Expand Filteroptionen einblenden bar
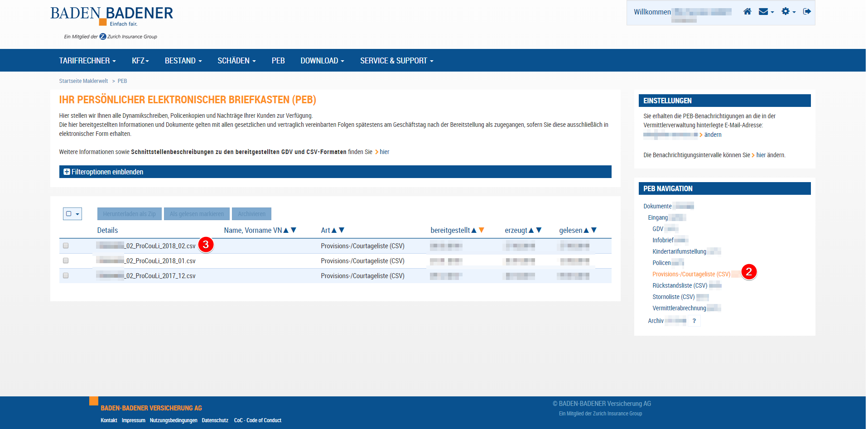 (335, 172)
